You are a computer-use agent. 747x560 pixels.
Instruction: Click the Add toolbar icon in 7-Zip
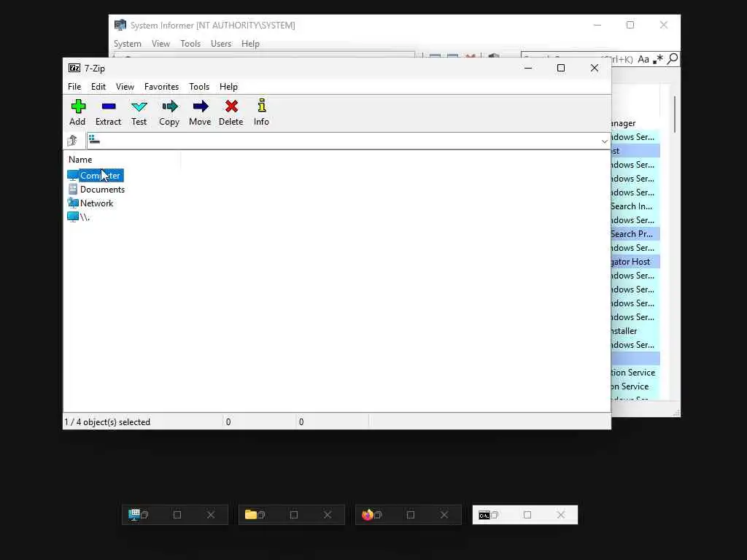click(77, 106)
